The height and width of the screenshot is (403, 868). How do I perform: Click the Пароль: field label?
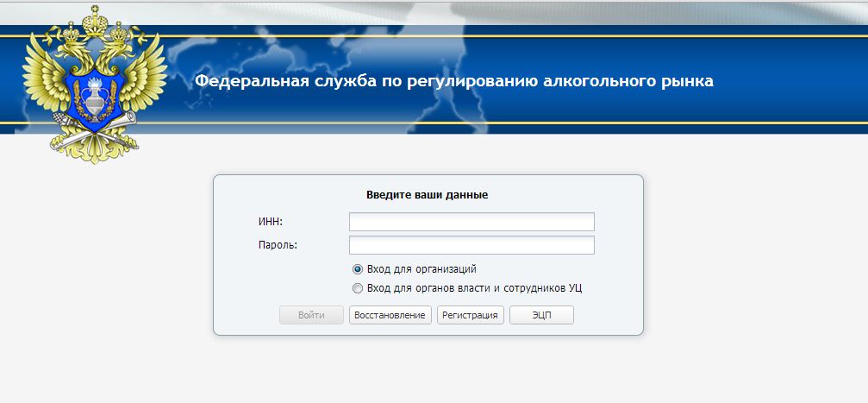(278, 245)
